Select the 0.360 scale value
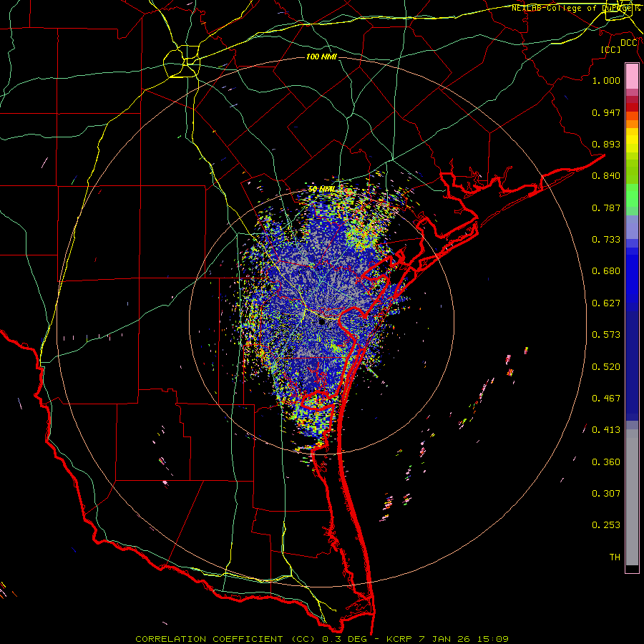This screenshot has width=644, height=644. pos(606,462)
